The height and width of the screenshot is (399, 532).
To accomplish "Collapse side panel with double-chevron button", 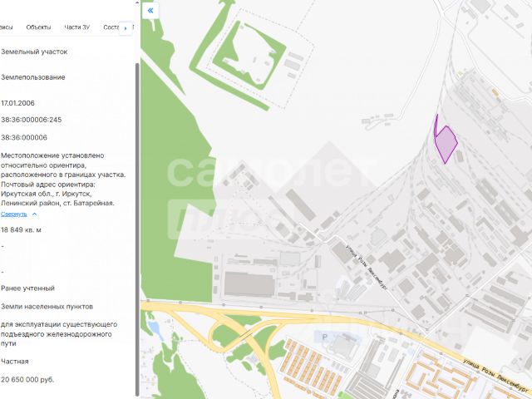I will [x=150, y=11].
